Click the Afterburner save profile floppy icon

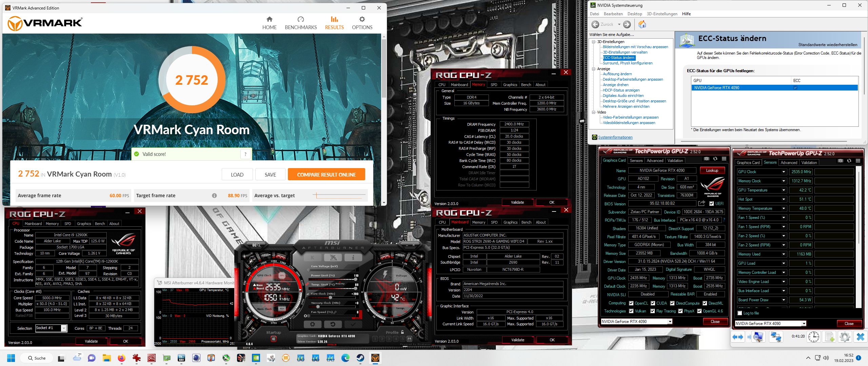tap(409, 339)
